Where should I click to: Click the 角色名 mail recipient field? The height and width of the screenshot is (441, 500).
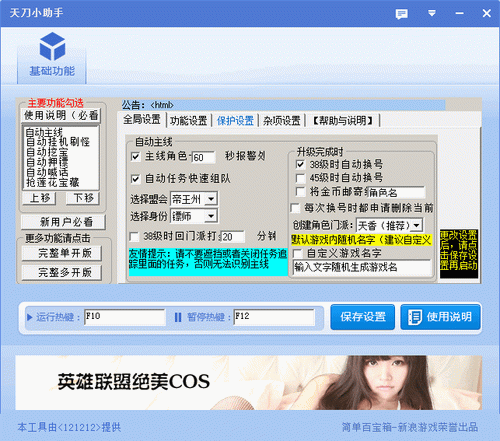(x=396, y=192)
